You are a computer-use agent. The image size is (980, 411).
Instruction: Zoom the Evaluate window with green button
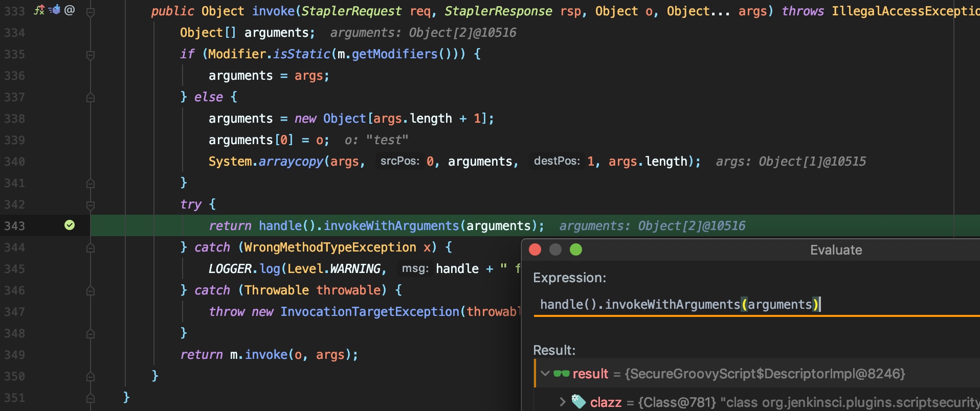pos(576,249)
